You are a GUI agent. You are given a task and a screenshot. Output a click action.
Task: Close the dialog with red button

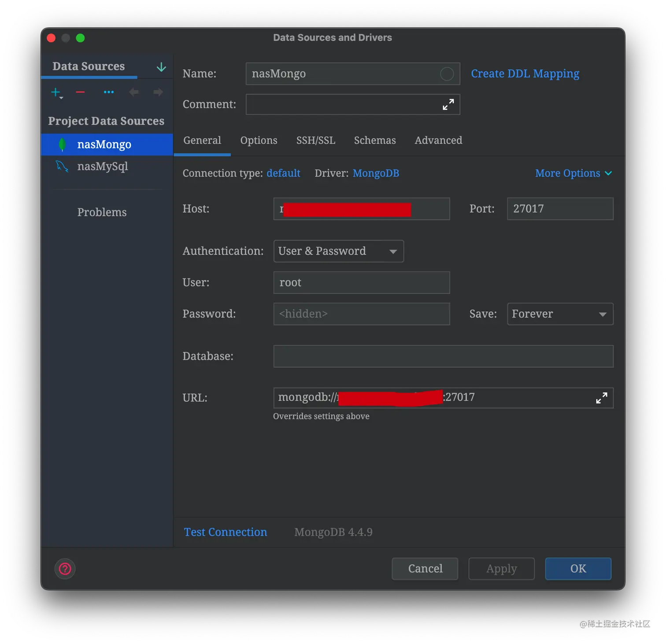click(51, 38)
